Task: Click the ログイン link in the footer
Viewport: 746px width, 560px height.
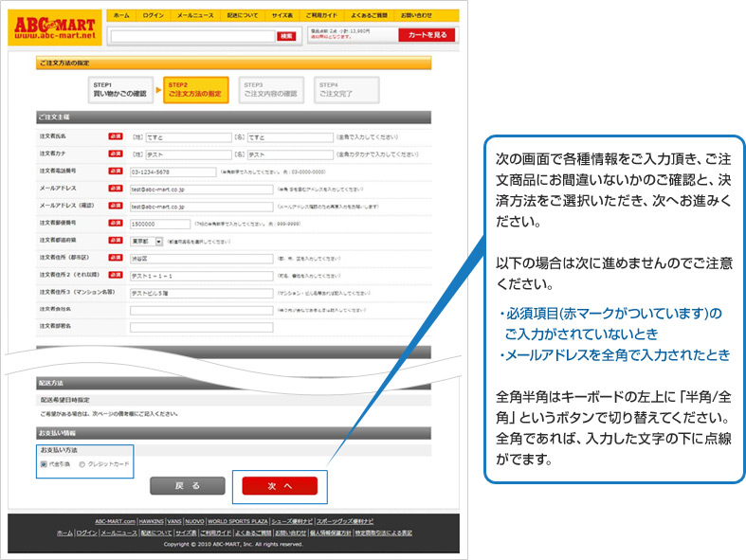Action: (x=86, y=533)
